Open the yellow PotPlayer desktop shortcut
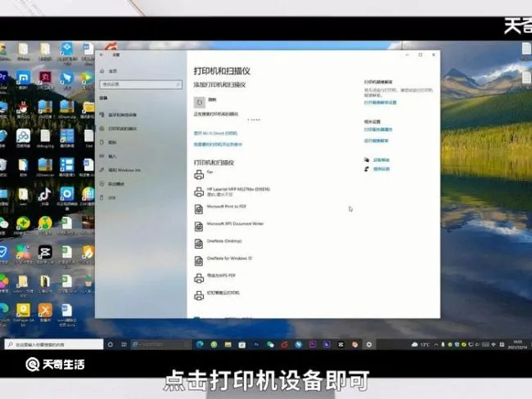Image resolution: width=532 pixels, height=399 pixels. pyautogui.click(x=24, y=314)
